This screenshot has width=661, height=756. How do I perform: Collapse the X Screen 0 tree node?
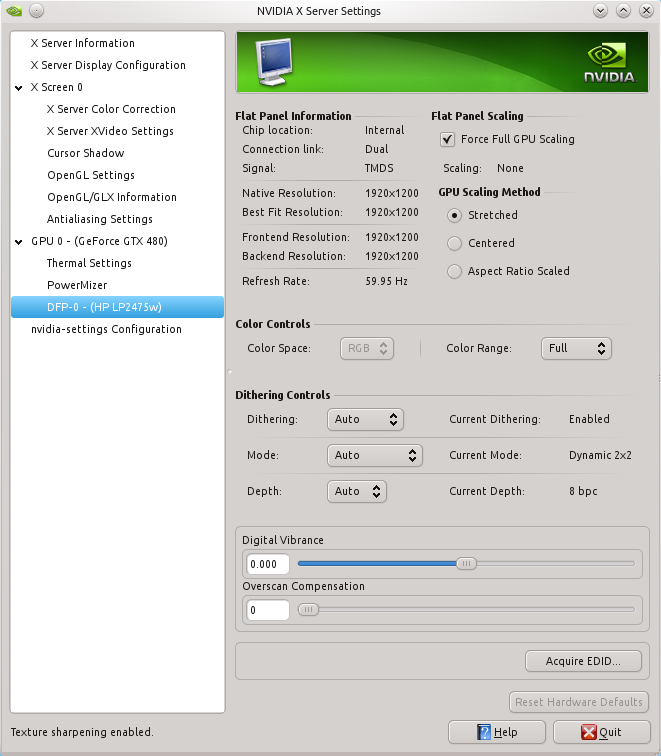click(19, 88)
